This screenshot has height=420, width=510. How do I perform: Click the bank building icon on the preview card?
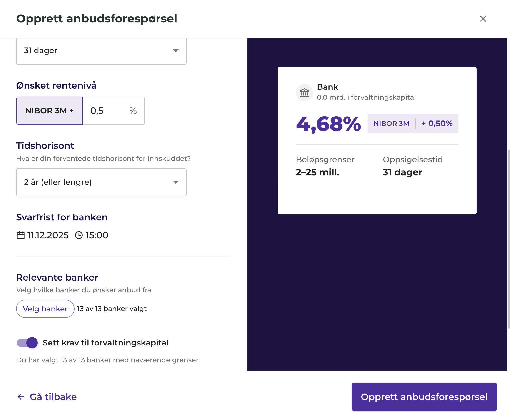tap(305, 92)
